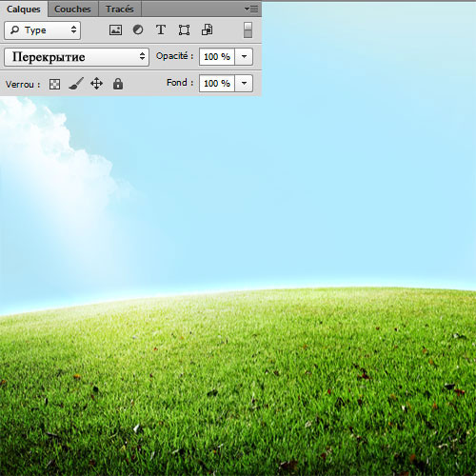Open the Перекрытие blend mode dropdown

(76, 57)
